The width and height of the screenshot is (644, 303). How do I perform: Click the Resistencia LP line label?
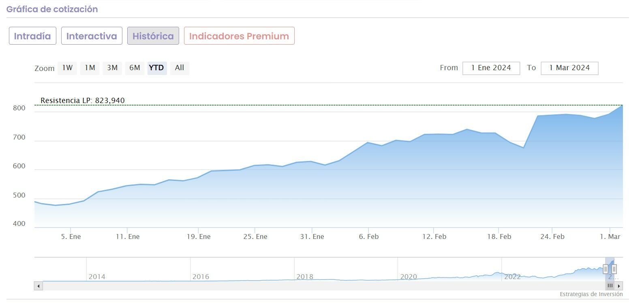click(x=83, y=101)
